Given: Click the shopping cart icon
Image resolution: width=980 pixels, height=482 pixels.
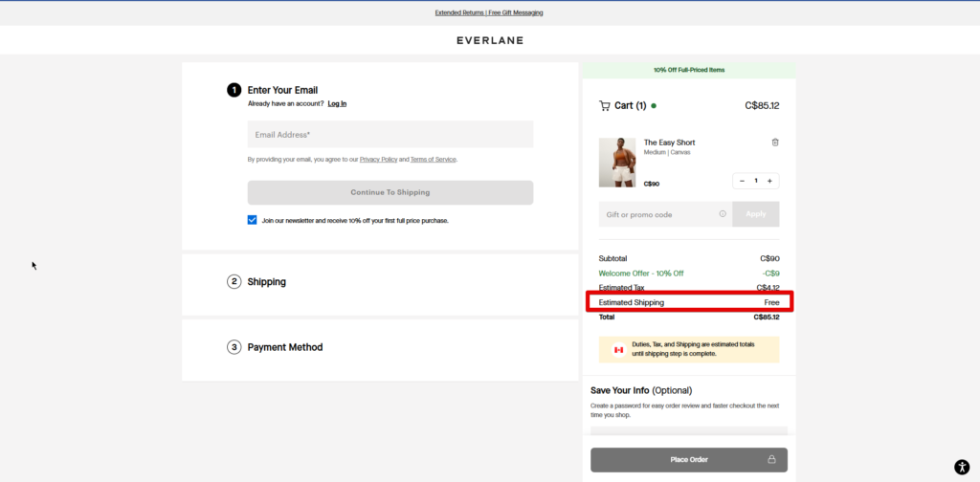Looking at the screenshot, I should (x=605, y=106).
